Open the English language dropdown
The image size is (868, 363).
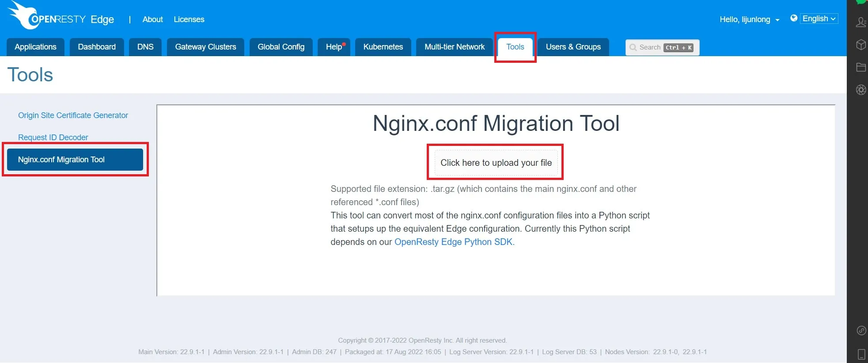(x=819, y=19)
